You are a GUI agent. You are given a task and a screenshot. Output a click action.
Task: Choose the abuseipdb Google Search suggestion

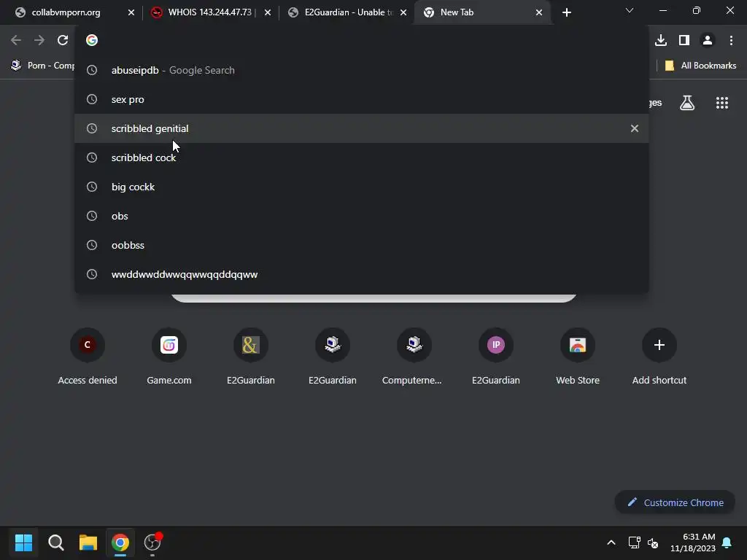point(362,70)
